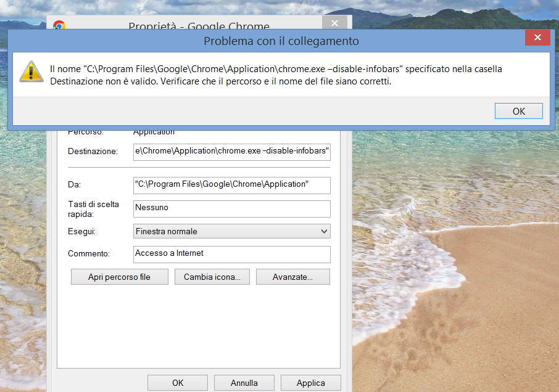Click the Apri percorso file button

coord(120,277)
